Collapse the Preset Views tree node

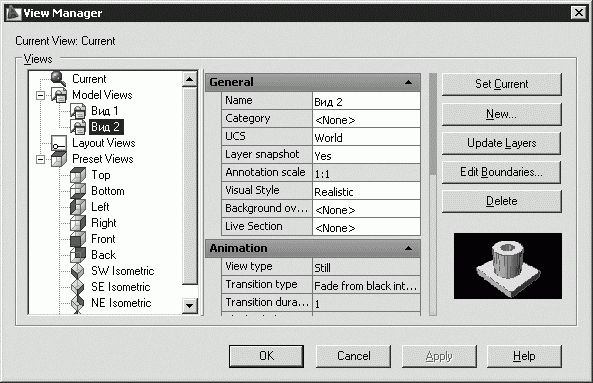tap(40, 160)
